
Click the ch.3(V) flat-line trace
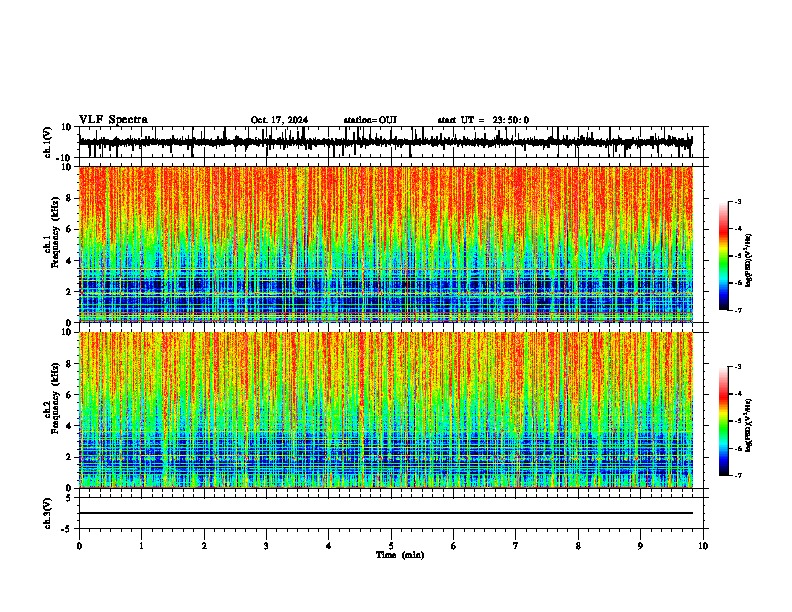tap(386, 513)
